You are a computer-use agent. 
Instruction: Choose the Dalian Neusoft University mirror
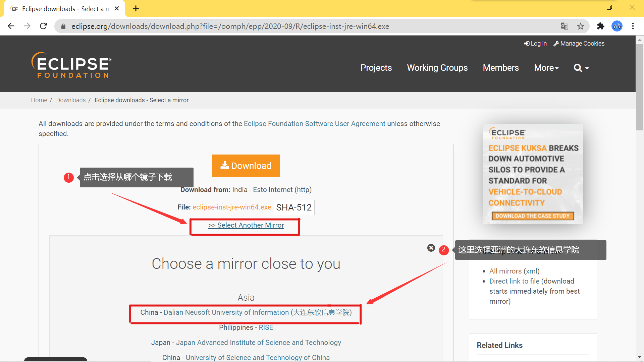258,312
